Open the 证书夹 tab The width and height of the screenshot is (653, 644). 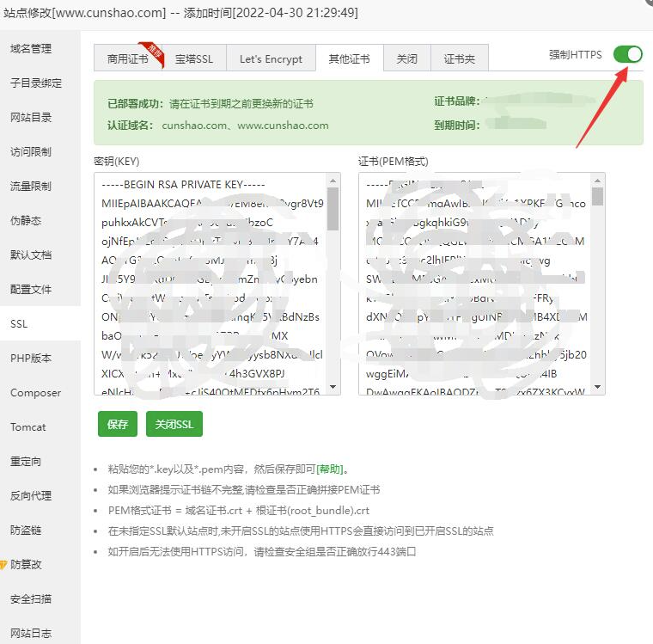tap(460, 58)
